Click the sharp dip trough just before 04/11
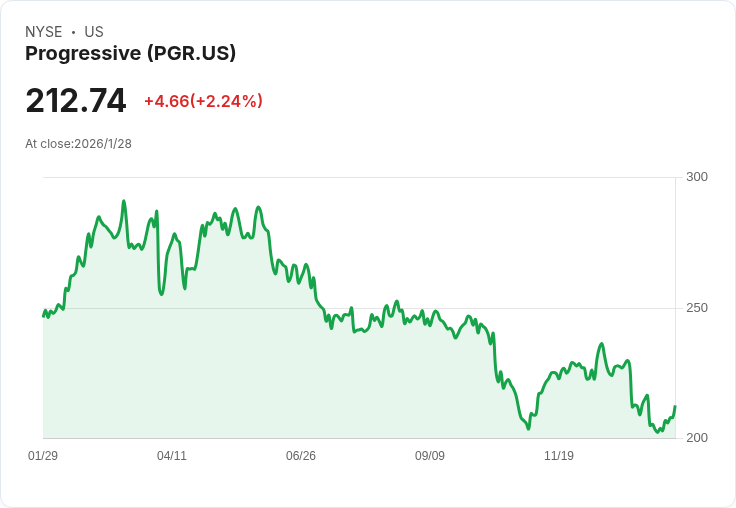 click(161, 294)
